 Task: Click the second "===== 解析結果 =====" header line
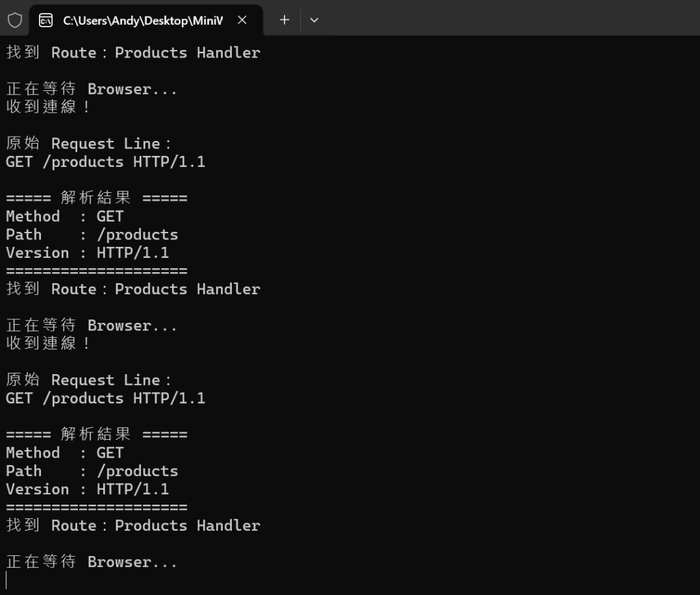[97, 434]
